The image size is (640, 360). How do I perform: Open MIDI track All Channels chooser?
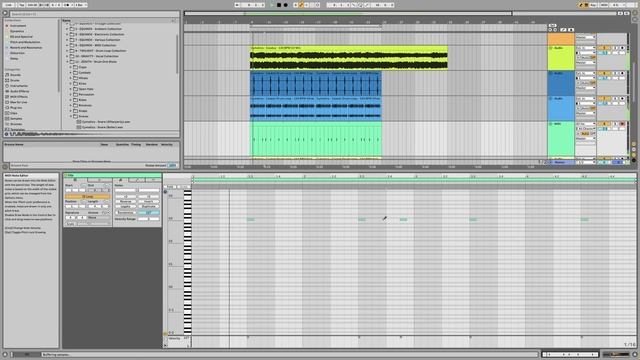click(x=585, y=129)
